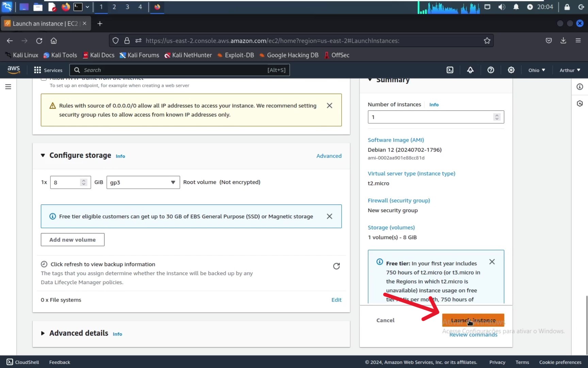Image resolution: width=588 pixels, height=368 pixels.
Task: Open the notifications bell in system panel
Action: click(516, 7)
